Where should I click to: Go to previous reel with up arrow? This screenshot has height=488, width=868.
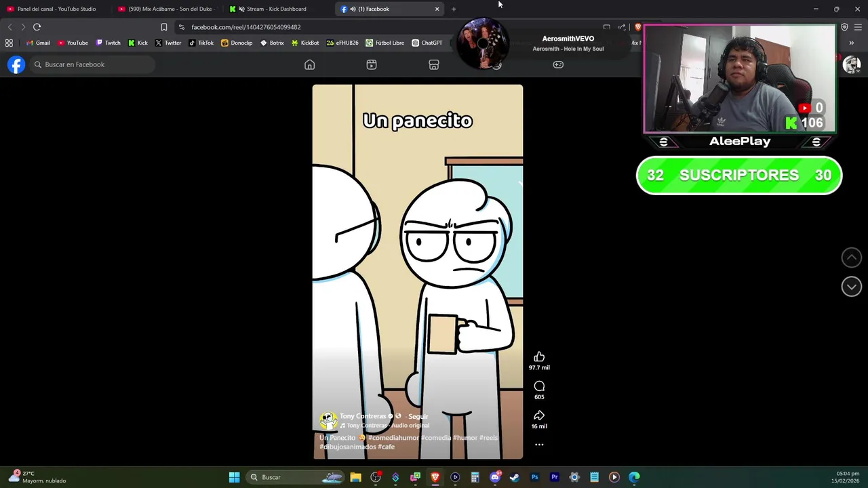point(851,258)
